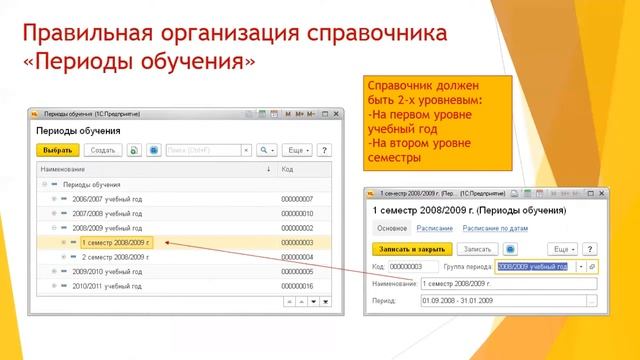Maximize the Периоды обучения list window
This screenshot has width=640, height=360.
(325, 114)
